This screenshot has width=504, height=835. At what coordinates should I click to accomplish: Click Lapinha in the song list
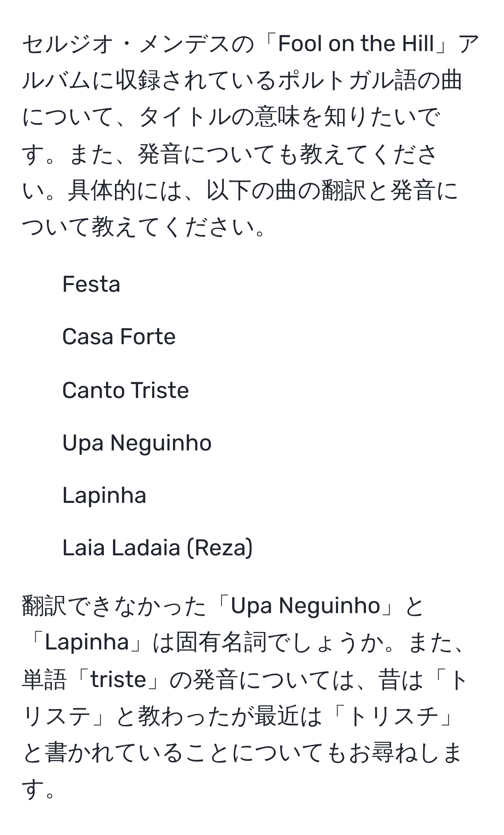coord(104,495)
